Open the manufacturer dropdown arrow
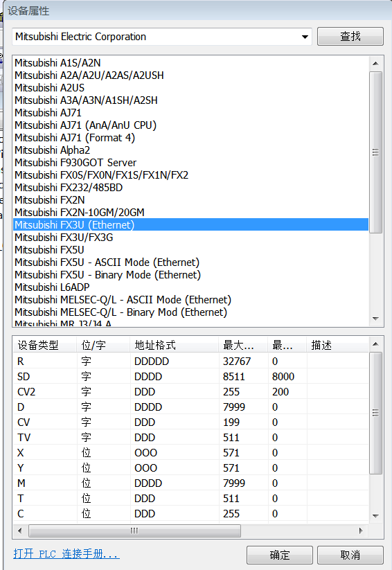This screenshot has width=392, height=570. point(305,37)
